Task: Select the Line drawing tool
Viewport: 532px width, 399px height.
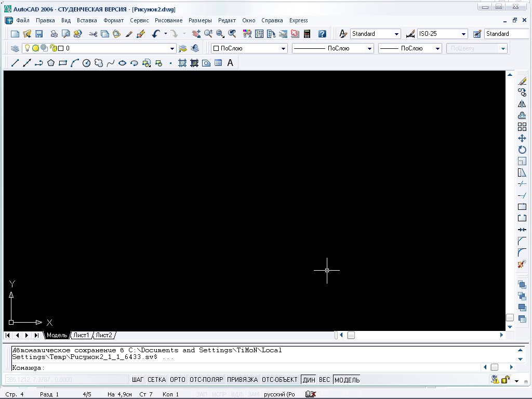Action: pyautogui.click(x=15, y=63)
